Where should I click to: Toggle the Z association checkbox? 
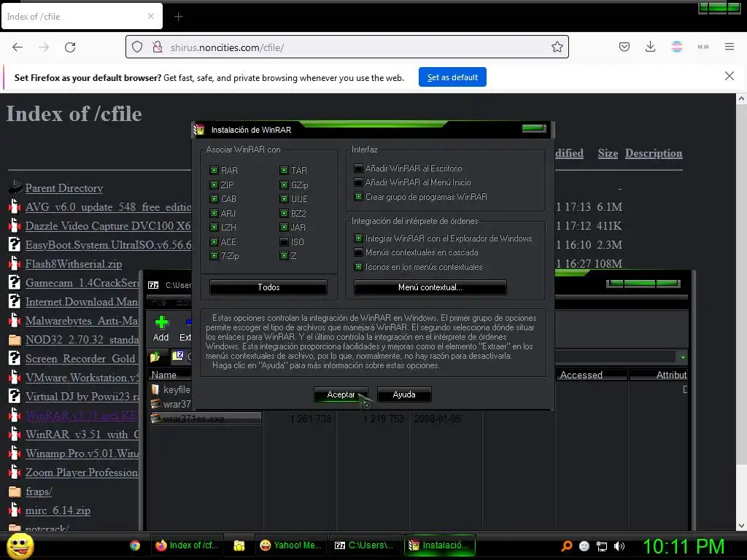click(284, 256)
